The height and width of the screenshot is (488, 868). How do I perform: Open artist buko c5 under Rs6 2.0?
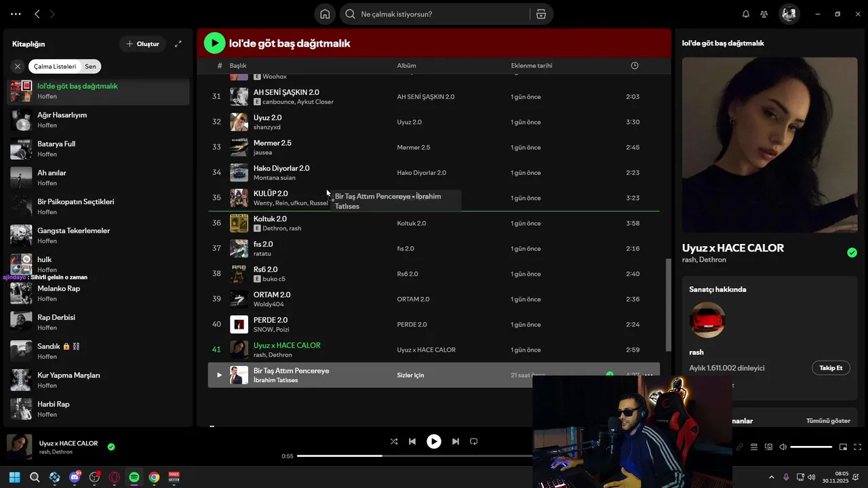274,279
